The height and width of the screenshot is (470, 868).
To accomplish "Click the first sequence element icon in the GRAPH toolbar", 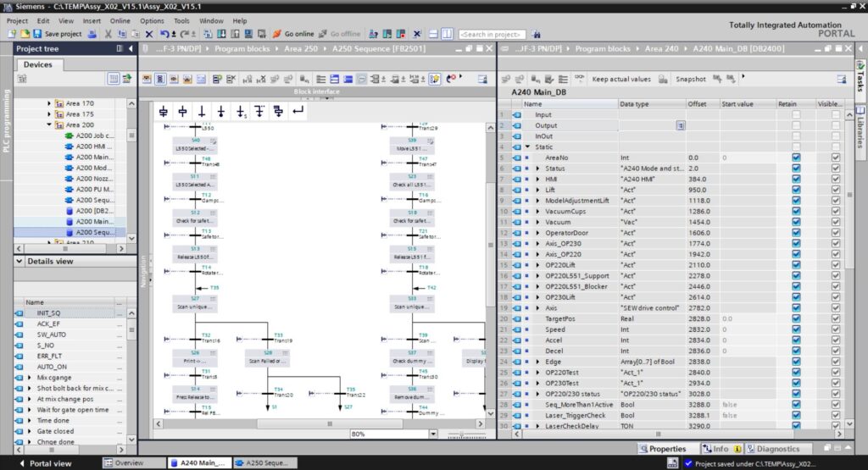I will 164,111.
